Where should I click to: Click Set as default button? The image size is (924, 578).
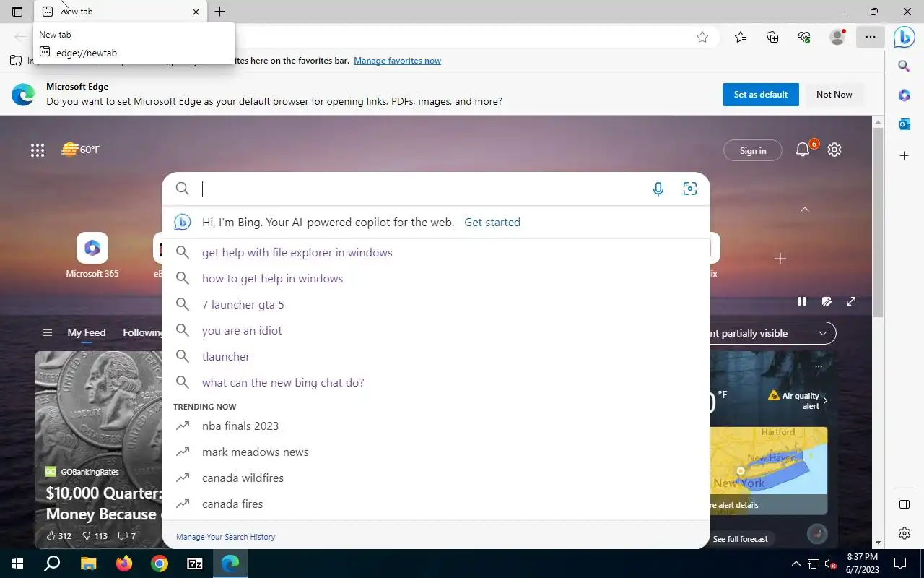[761, 95]
